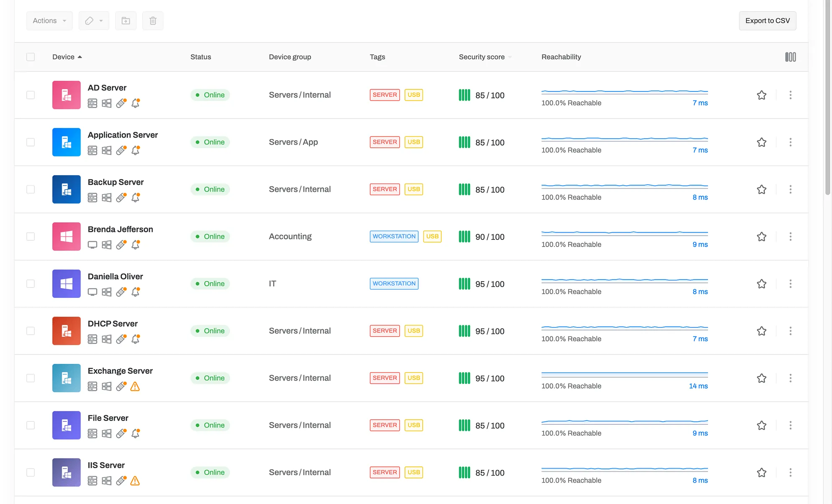Click the warning triangle under Exchange Server
The height and width of the screenshot is (504, 832).
pyautogui.click(x=135, y=387)
